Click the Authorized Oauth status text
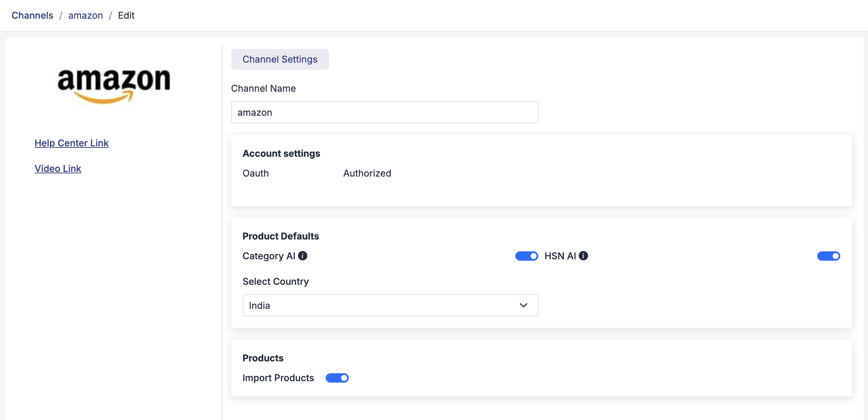Screen dimensions: 868x420 pos(367,173)
